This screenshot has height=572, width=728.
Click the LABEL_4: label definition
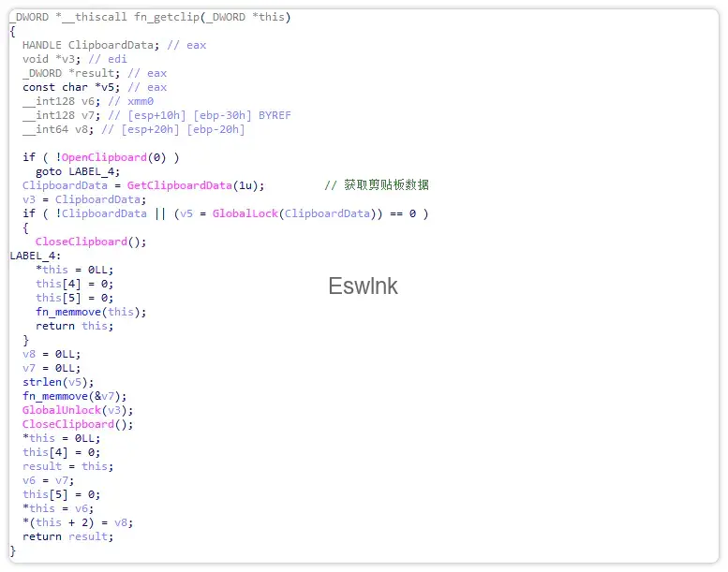coord(36,256)
